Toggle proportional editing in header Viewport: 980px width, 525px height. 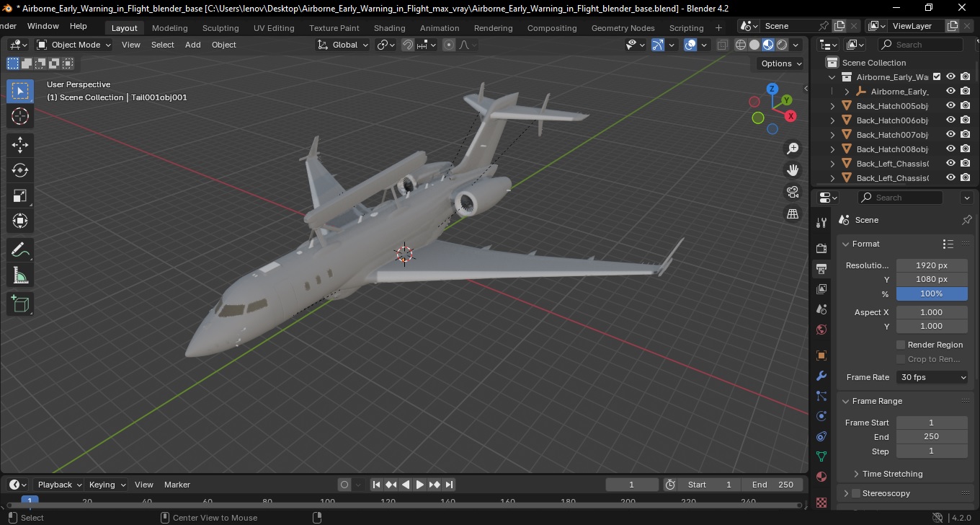[x=449, y=45]
